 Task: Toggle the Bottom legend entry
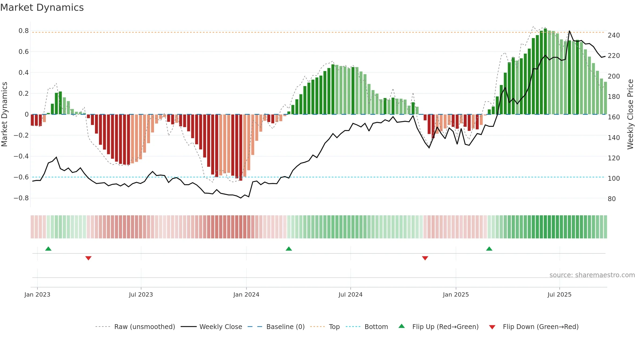(367, 327)
